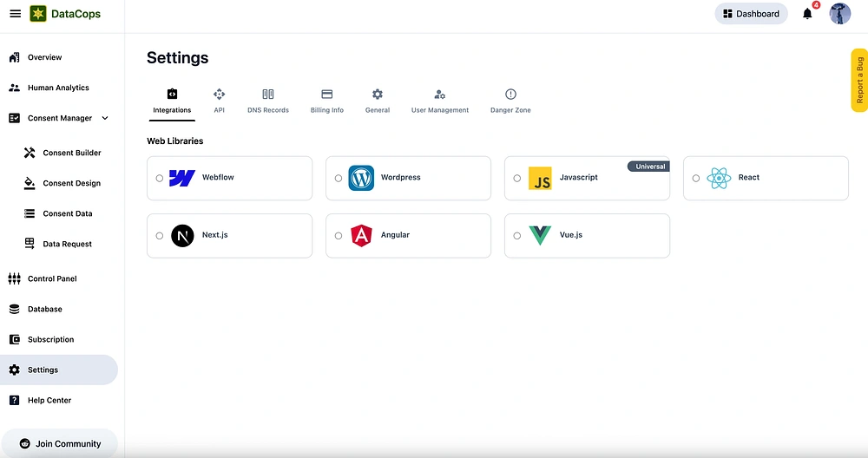868x458 pixels.
Task: Open the Consent Design link
Action: [x=72, y=183]
